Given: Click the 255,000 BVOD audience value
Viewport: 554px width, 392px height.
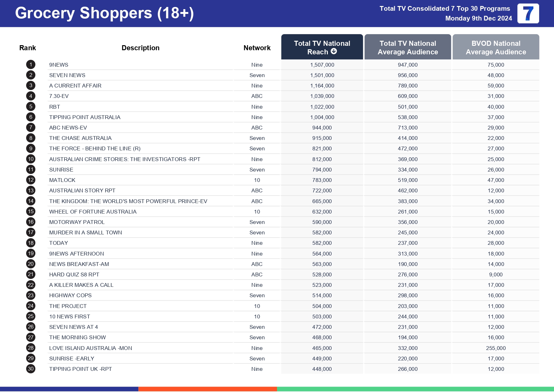Looking at the screenshot, I should [496, 348].
